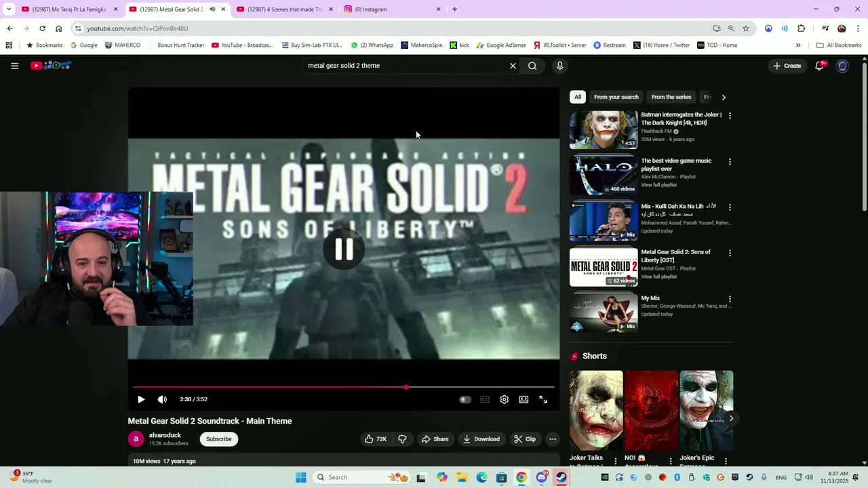Screen dimensions: 868x488
Task: Open YouTube guide hamburger menu
Action: [14, 66]
